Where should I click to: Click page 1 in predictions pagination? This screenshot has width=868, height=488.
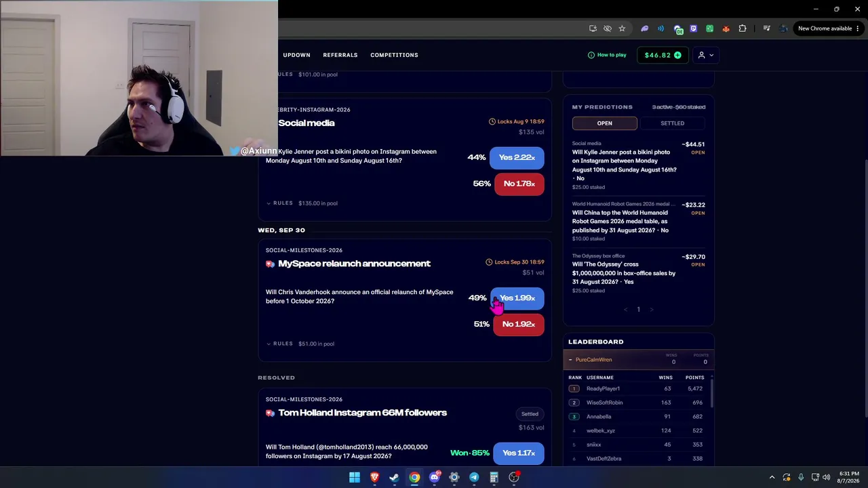click(x=638, y=310)
